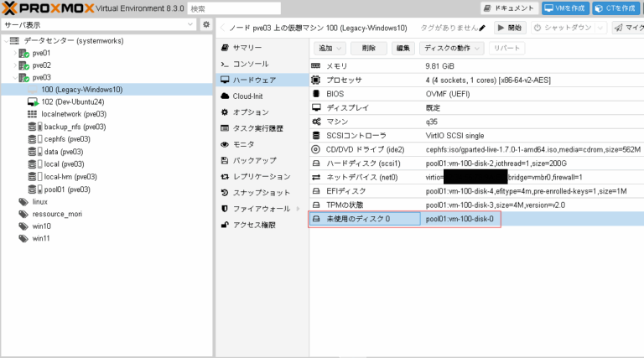The height and width of the screenshot is (358, 644).
Task: Open the レプリケーション tab
Action: 262,177
